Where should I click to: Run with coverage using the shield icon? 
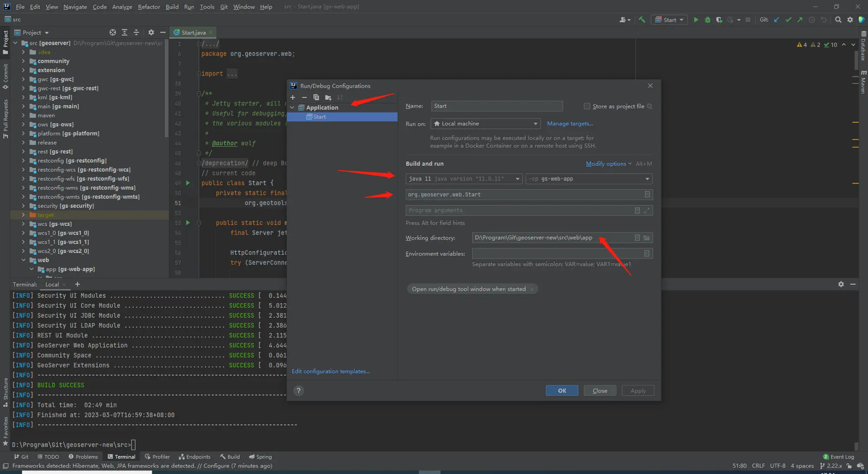pyautogui.click(x=719, y=20)
